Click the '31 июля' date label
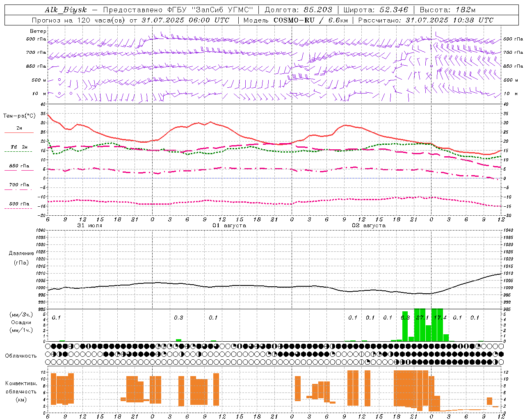This screenshot has width=525, height=420. tap(90, 226)
